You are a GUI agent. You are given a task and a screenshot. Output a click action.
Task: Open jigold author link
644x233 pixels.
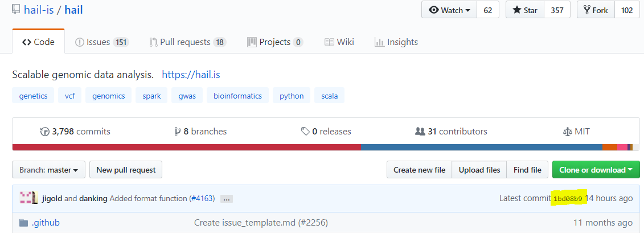(52, 198)
